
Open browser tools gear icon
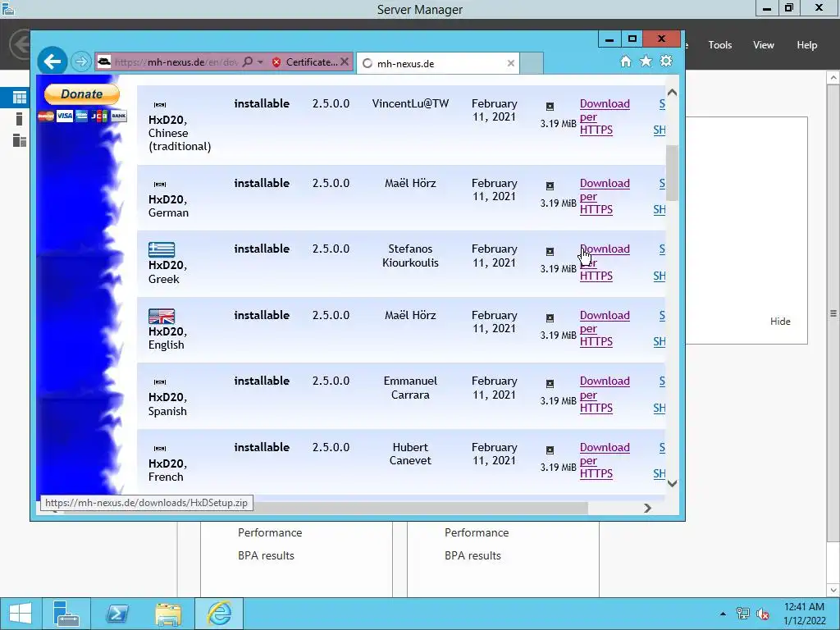[666, 61]
